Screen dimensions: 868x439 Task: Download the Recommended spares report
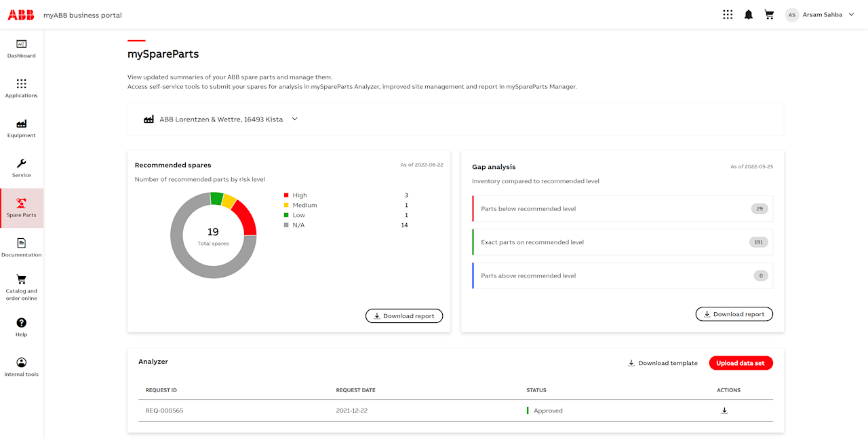coord(404,316)
